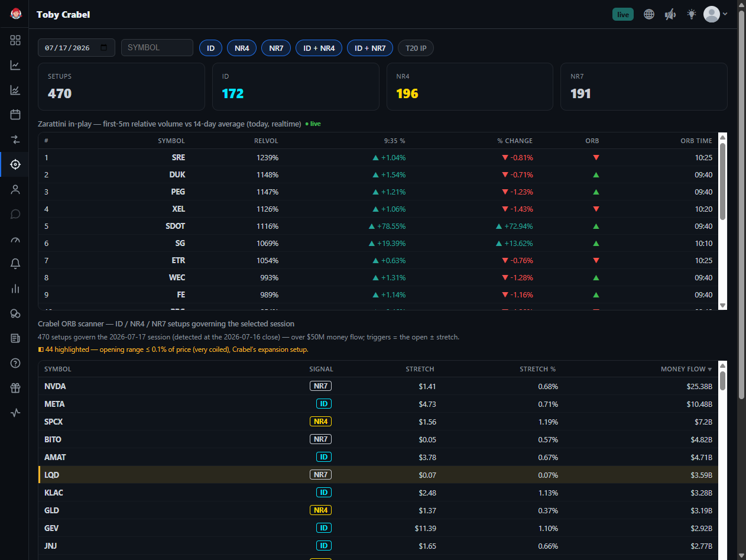Toggle the lightbulb theme icon
Image resolution: width=746 pixels, height=560 pixels.
pos(692,14)
